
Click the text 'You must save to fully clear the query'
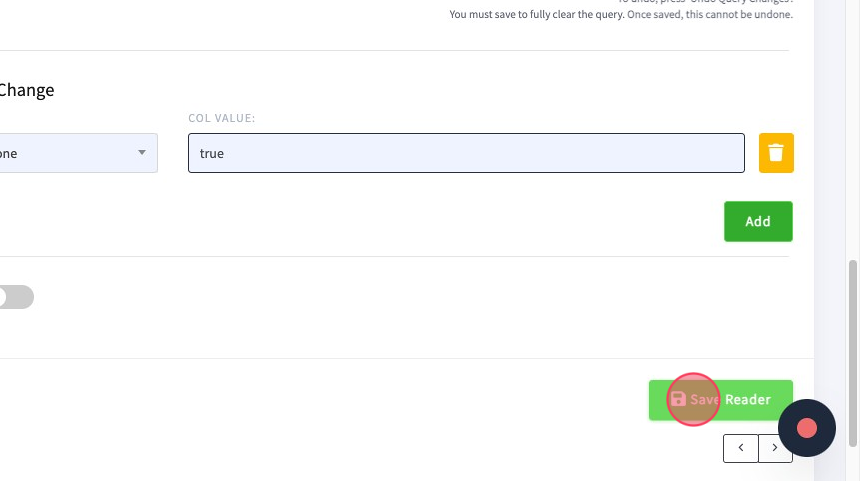point(536,14)
